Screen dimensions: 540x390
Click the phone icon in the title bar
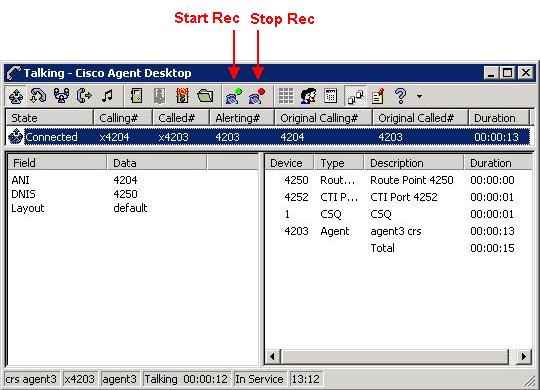point(14,73)
